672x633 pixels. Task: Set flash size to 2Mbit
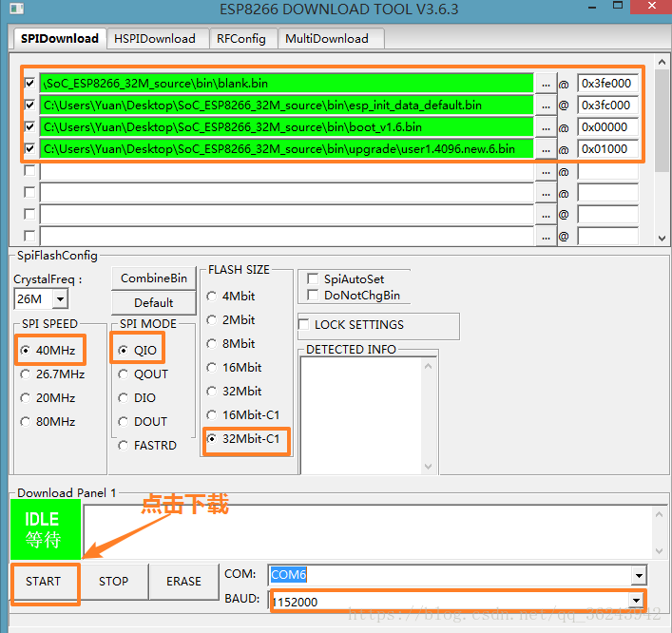tap(211, 319)
